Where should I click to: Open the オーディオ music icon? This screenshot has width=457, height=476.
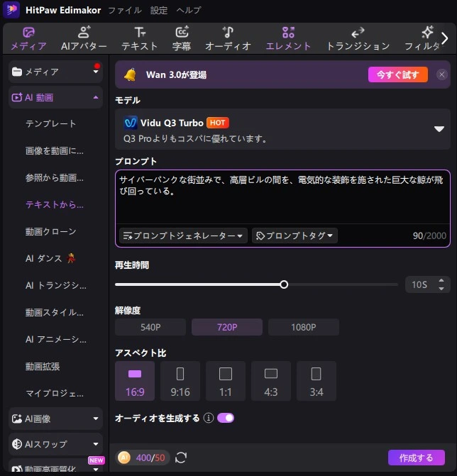(x=228, y=32)
